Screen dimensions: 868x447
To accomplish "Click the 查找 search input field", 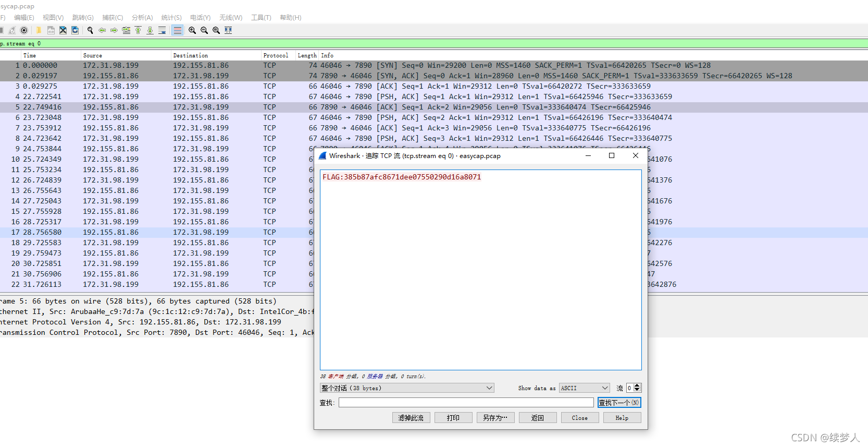I will click(x=466, y=403).
